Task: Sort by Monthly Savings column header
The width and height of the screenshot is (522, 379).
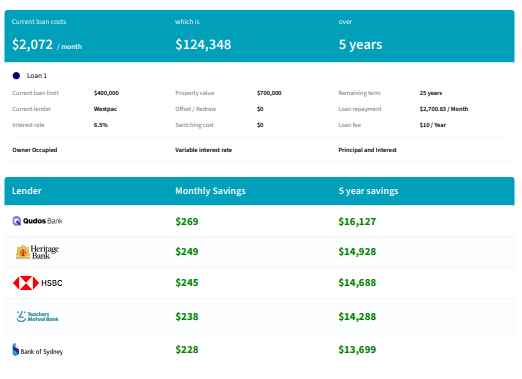Action: [x=210, y=191]
